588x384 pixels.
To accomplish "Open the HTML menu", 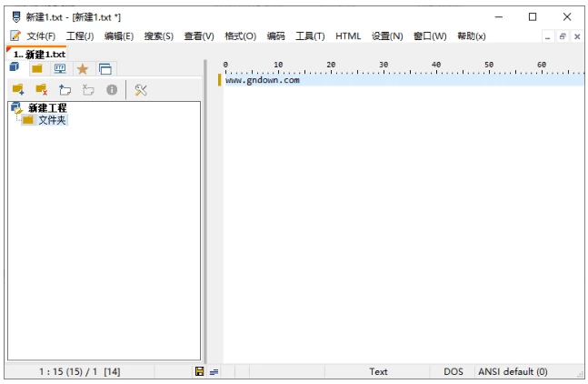I will (x=348, y=36).
